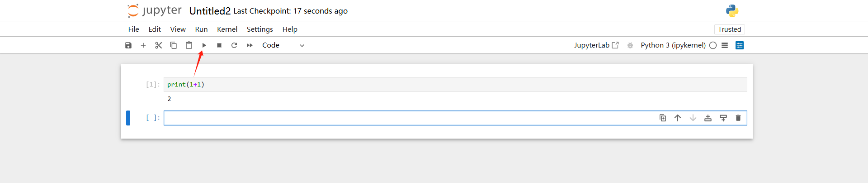Select the Python 3 (ipykernel) kernel switcher
868x183 pixels.
point(673,45)
